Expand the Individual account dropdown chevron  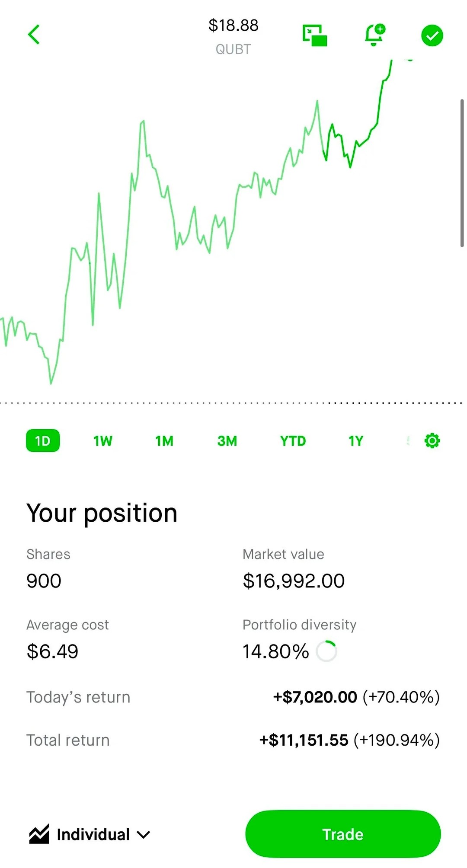point(144,835)
